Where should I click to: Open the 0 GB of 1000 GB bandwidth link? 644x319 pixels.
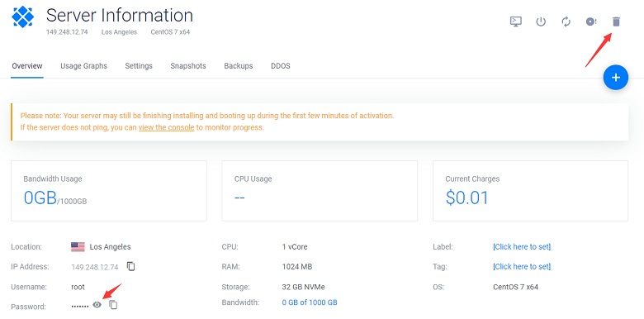click(x=310, y=302)
